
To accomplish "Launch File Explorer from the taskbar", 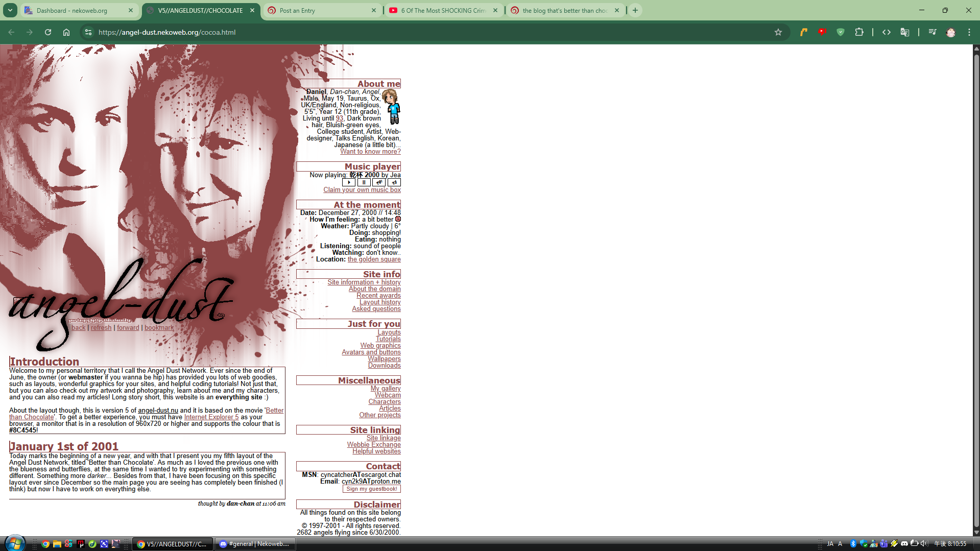I will 56,544.
